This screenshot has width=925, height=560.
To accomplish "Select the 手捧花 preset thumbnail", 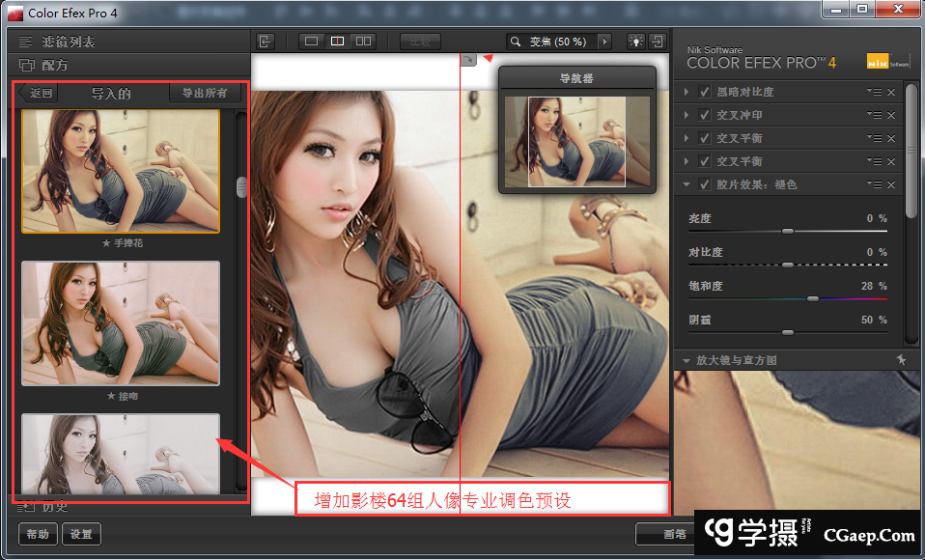I will pyautogui.click(x=121, y=171).
